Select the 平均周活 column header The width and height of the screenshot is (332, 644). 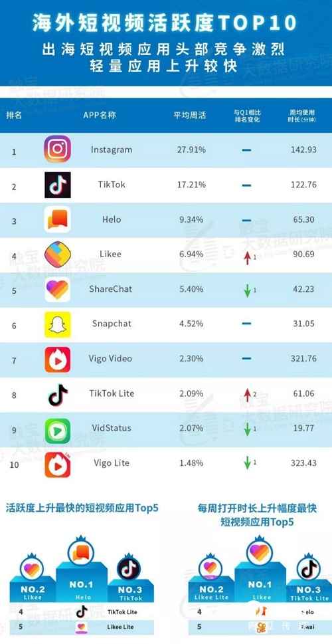click(190, 116)
